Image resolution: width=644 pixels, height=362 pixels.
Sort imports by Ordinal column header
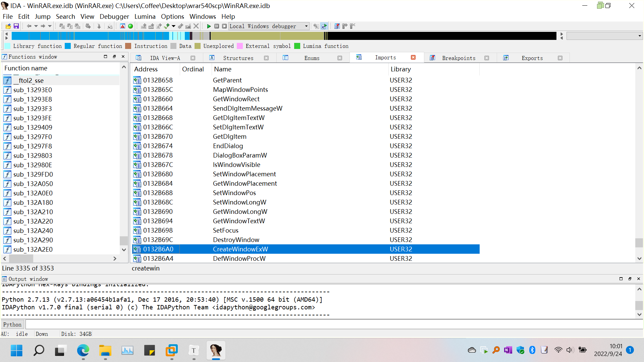point(196,69)
